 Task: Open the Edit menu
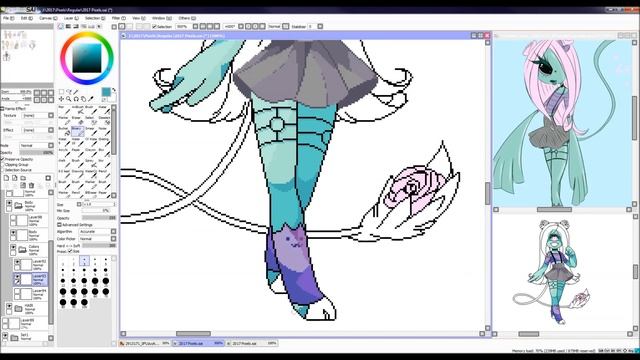[x=26, y=18]
